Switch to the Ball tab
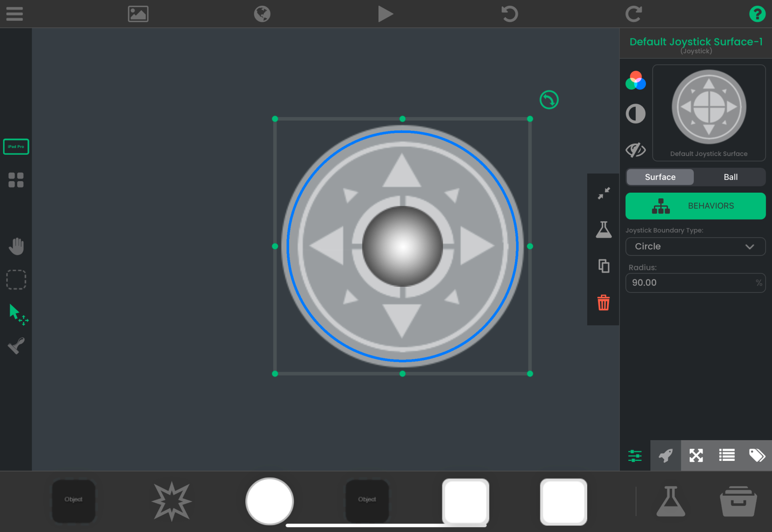Screen dimensions: 772x532 pos(730,177)
